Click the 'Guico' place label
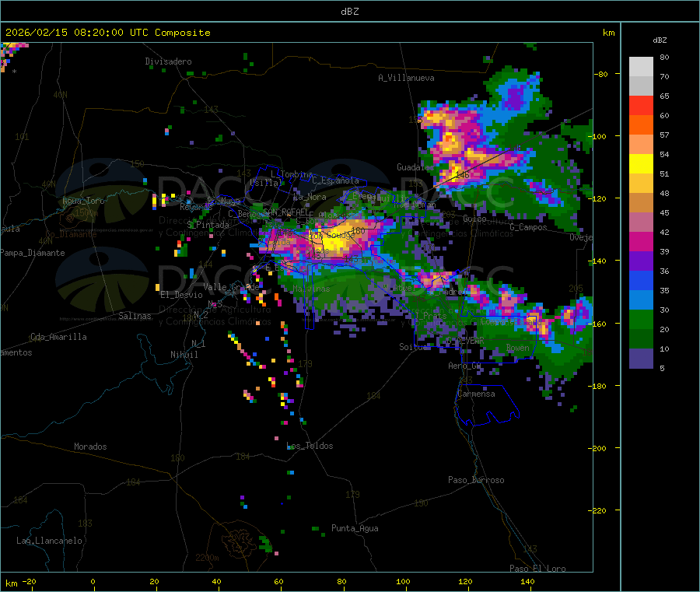The height and width of the screenshot is (592, 700). click(474, 219)
